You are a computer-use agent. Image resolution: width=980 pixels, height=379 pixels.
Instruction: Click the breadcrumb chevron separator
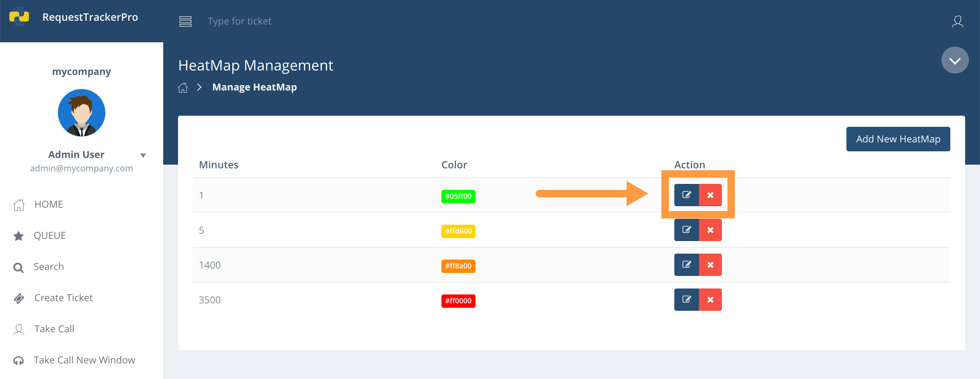click(199, 87)
